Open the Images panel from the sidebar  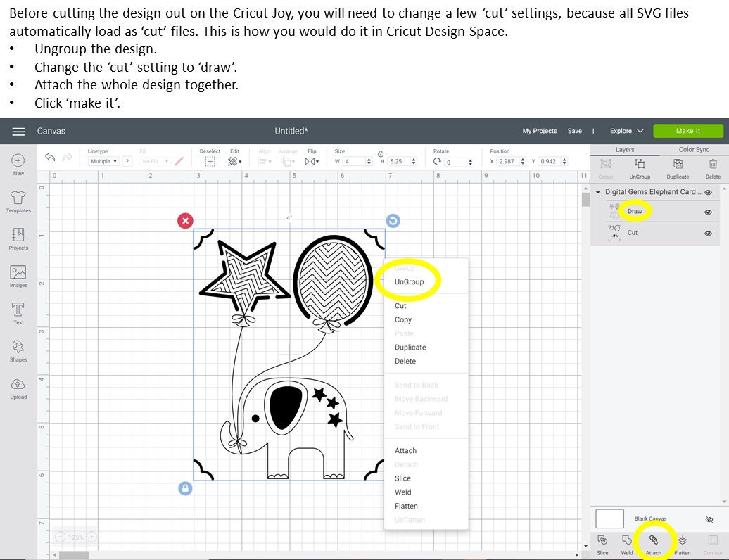coord(18,274)
